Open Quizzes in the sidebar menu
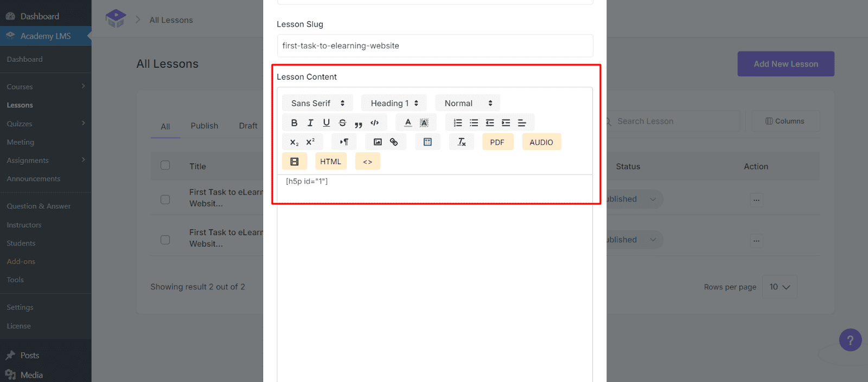 [x=20, y=124]
